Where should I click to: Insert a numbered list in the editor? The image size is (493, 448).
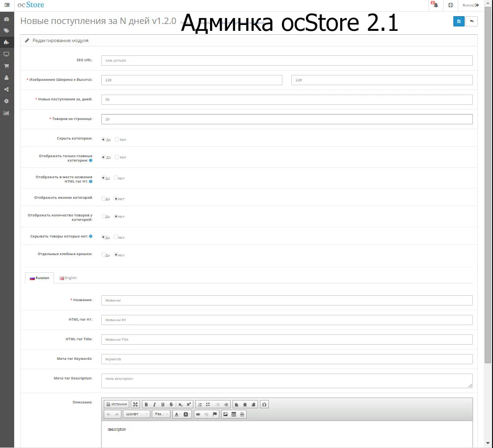coord(200,404)
